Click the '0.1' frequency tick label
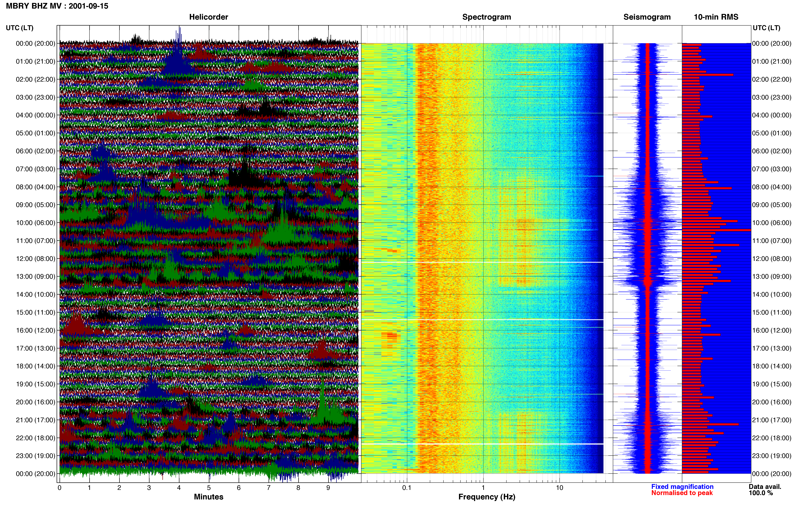812x508 pixels. pyautogui.click(x=407, y=487)
